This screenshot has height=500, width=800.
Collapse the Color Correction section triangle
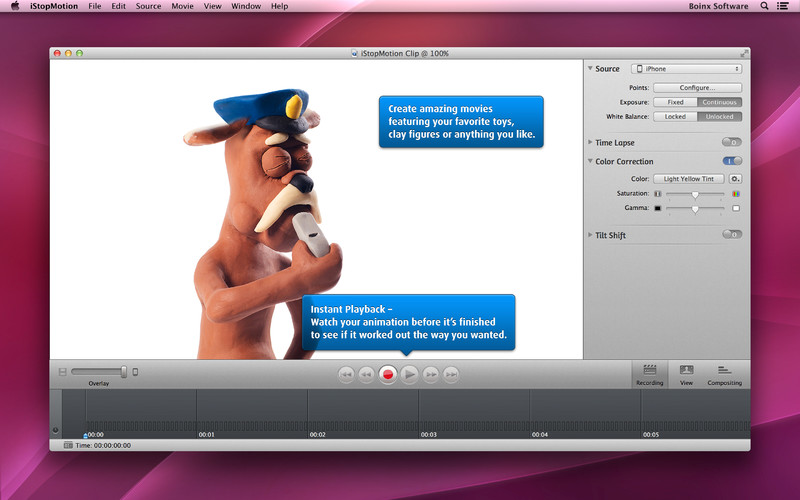click(590, 161)
